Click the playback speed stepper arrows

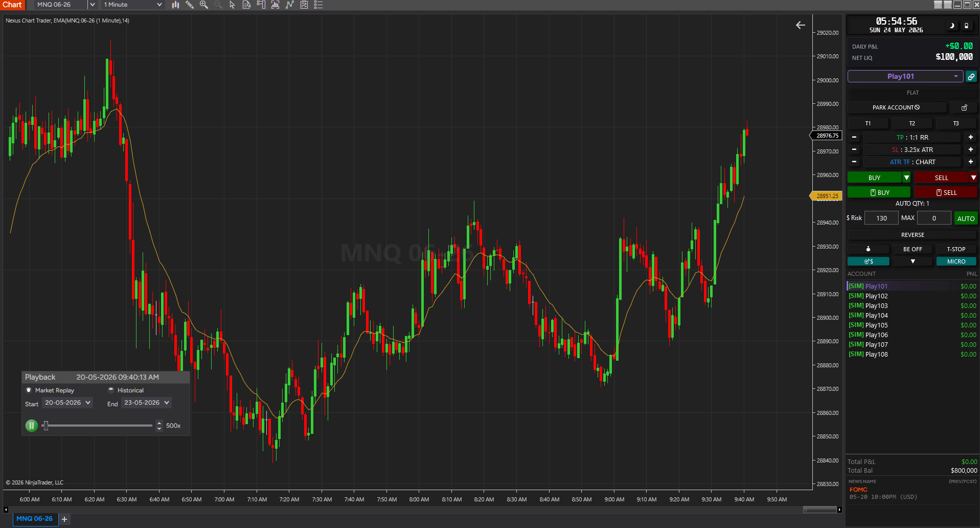(x=159, y=426)
